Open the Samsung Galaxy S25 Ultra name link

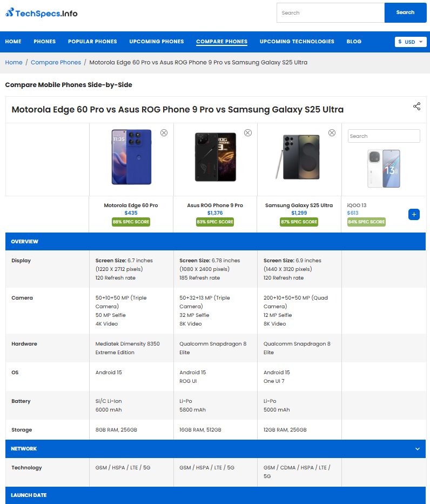(x=299, y=205)
